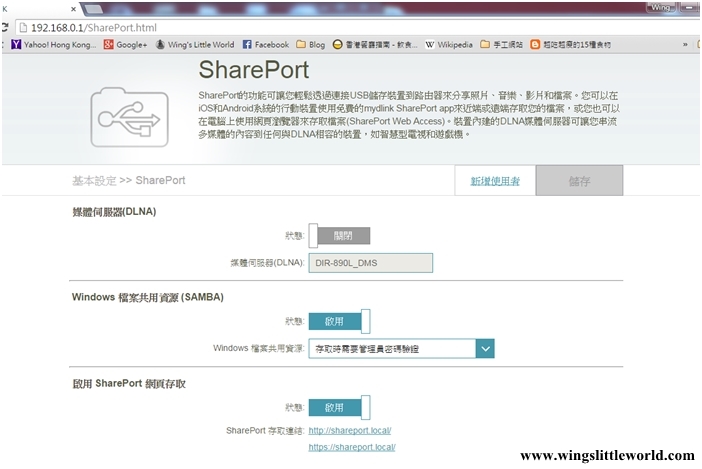702x469 pixels.
Task: Open the Google+ bookmark
Action: 124,44
